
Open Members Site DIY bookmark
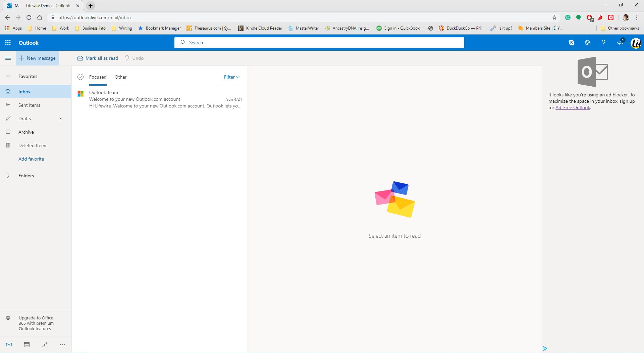click(540, 28)
